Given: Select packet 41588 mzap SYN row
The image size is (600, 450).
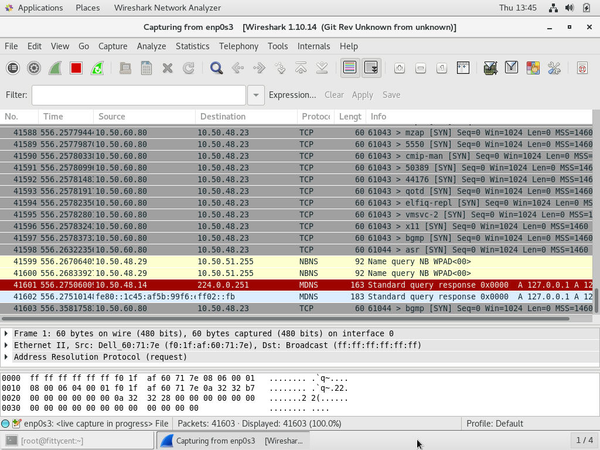Looking at the screenshot, I should coord(297,133).
